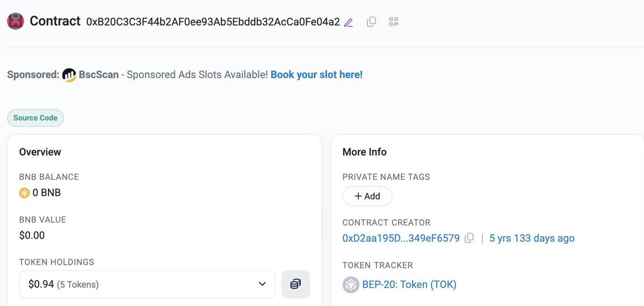Click the contract identicon avatar
Viewport: 644px width, 306px height.
[x=16, y=21]
